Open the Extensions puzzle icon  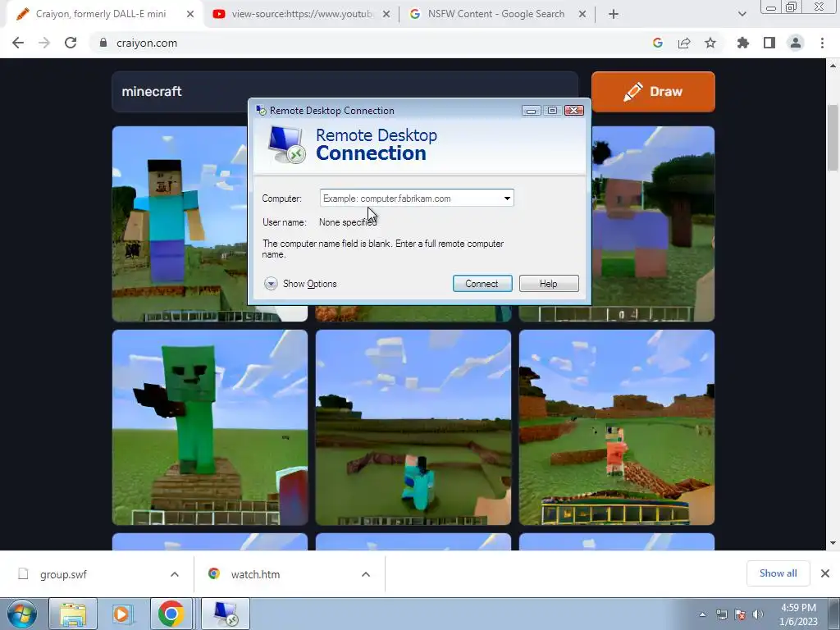click(743, 43)
